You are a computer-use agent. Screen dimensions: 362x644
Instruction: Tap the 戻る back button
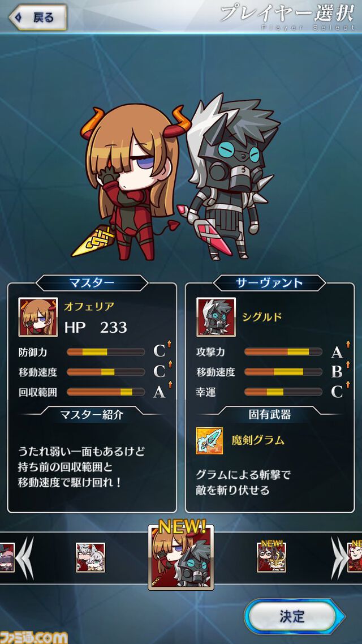(38, 18)
